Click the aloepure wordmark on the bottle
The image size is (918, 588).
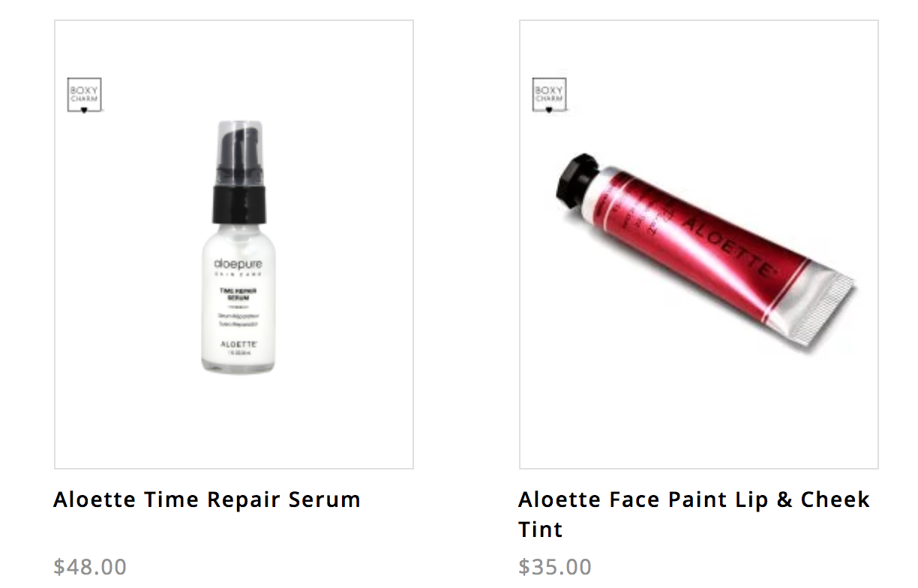click(x=233, y=265)
